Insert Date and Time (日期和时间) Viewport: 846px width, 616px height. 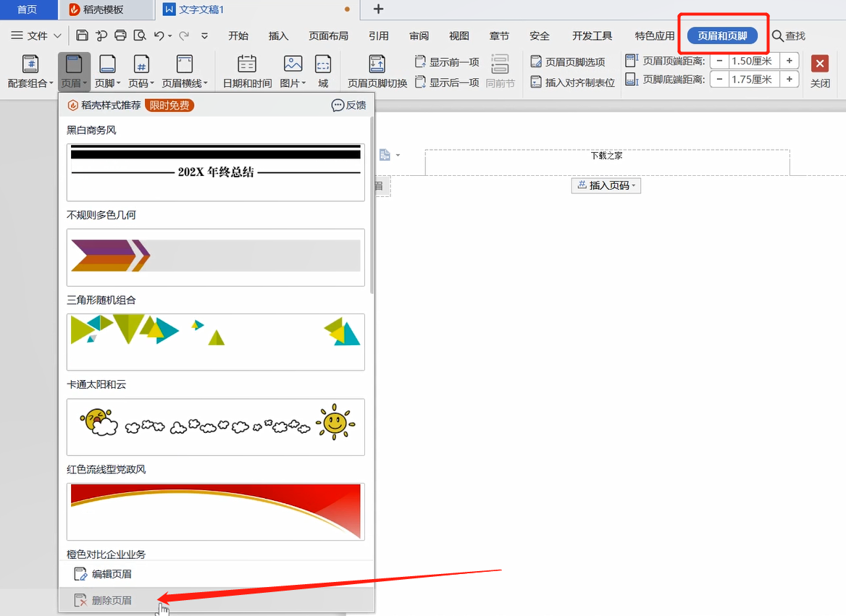(247, 72)
